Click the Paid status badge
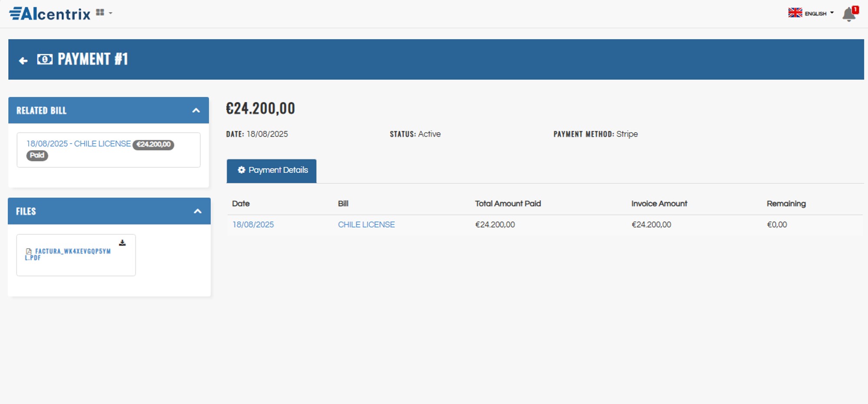Image resolution: width=868 pixels, height=404 pixels. (37, 155)
